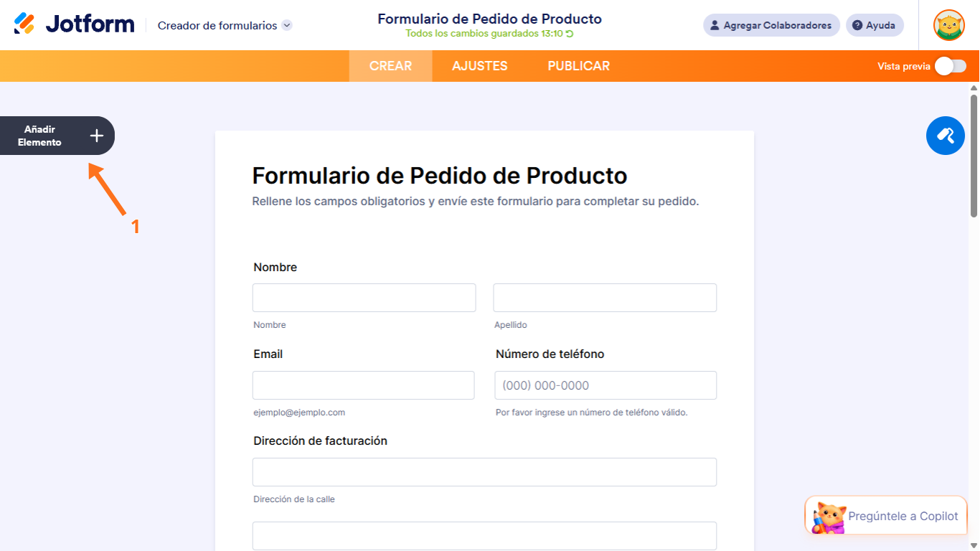This screenshot has width=980, height=551.
Task: Open your profile avatar picture
Action: click(948, 24)
